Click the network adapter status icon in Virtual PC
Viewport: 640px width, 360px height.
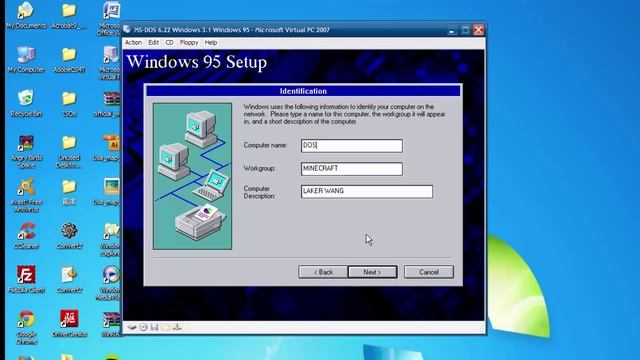(177, 327)
